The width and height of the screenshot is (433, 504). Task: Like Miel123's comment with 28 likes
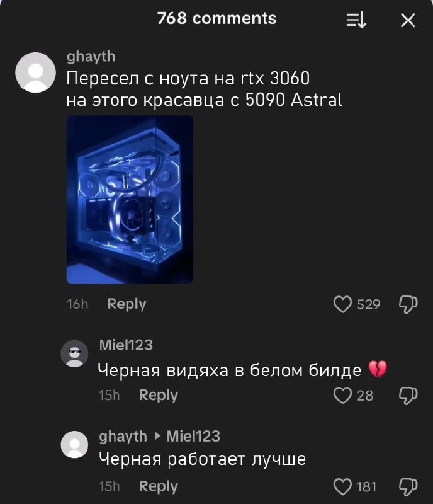(x=342, y=396)
